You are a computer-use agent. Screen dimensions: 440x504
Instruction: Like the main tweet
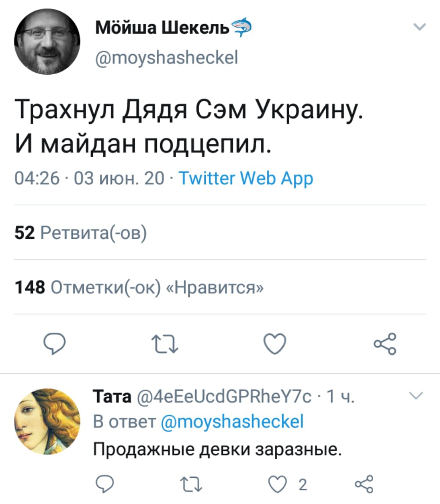[x=274, y=346]
